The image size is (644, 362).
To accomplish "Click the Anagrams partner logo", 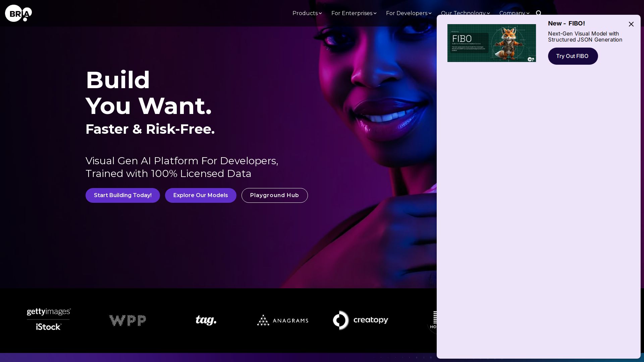I will coord(283,320).
